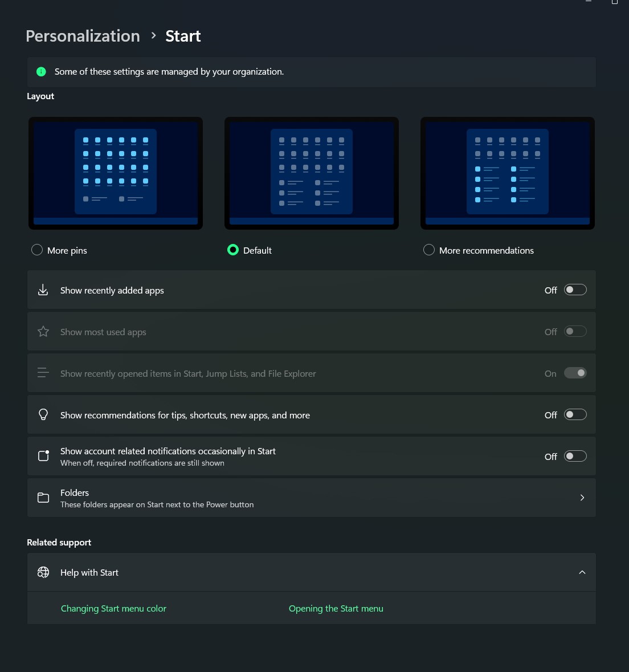Viewport: 629px width, 672px height.
Task: Click the lightbulb icon for recommendations tips
Action: 43,415
